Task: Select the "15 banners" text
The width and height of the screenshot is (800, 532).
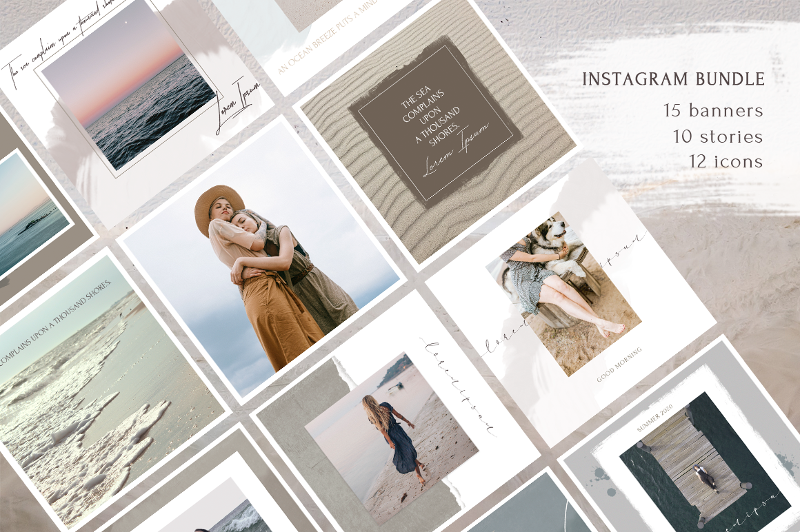Action: [713, 110]
